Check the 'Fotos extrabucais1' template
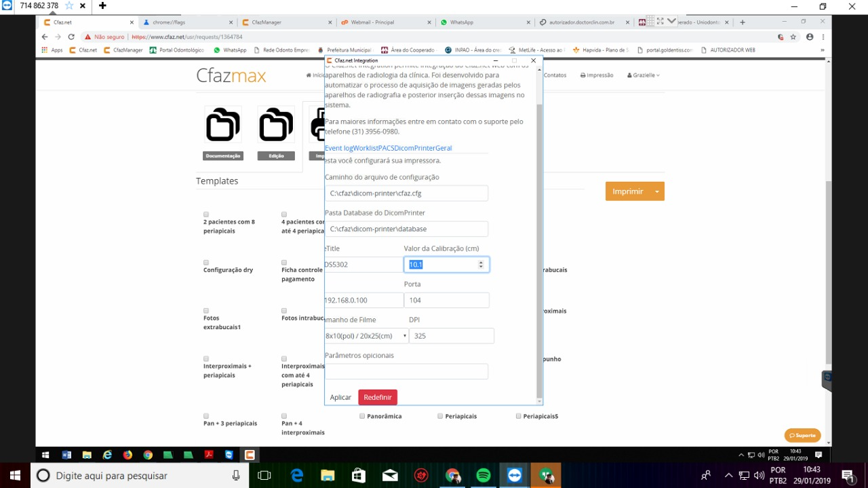This screenshot has width=868, height=488. tap(206, 311)
